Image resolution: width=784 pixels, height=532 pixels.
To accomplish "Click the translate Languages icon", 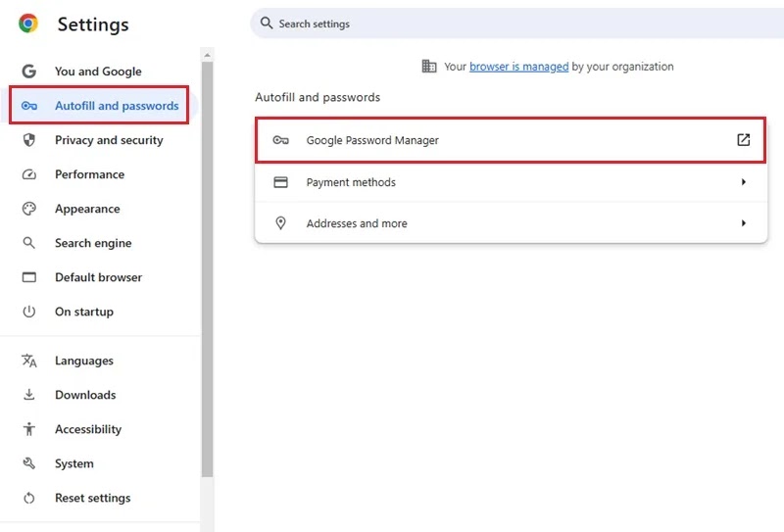I will coord(29,361).
